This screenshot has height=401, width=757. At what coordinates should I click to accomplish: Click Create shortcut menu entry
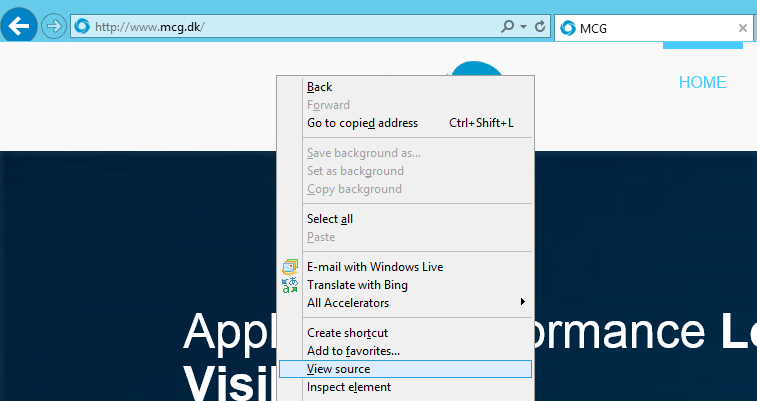[x=347, y=333]
